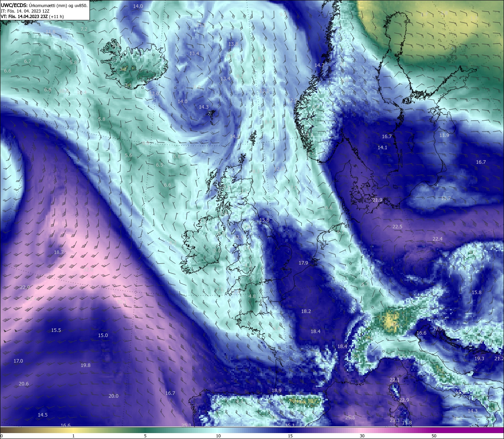Click the 10 tick on the color scale
This screenshot has width=504, height=439.
[x=218, y=436]
